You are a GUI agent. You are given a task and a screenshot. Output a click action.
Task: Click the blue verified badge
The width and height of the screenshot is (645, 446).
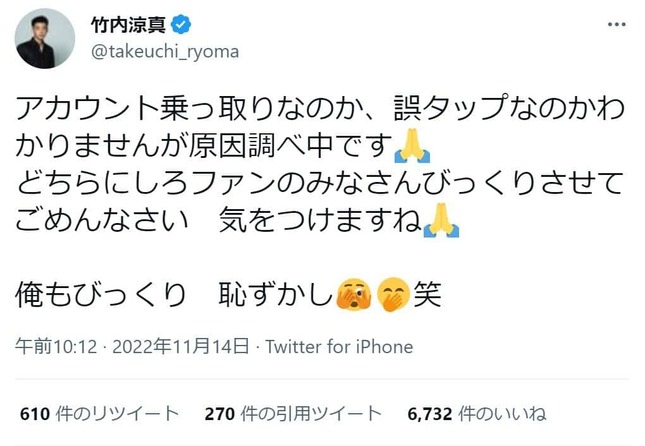(x=188, y=24)
